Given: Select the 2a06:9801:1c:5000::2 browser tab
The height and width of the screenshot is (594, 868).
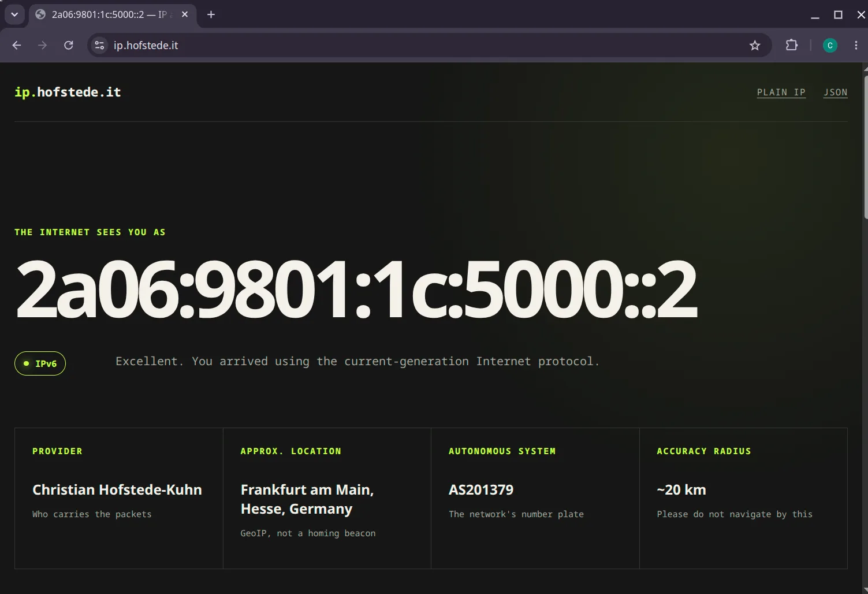Looking at the screenshot, I should (113, 14).
